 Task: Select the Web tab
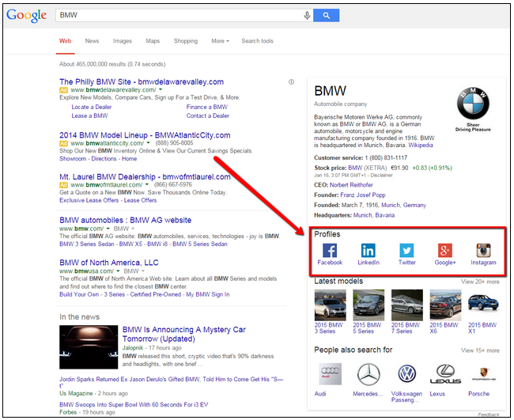(x=65, y=41)
